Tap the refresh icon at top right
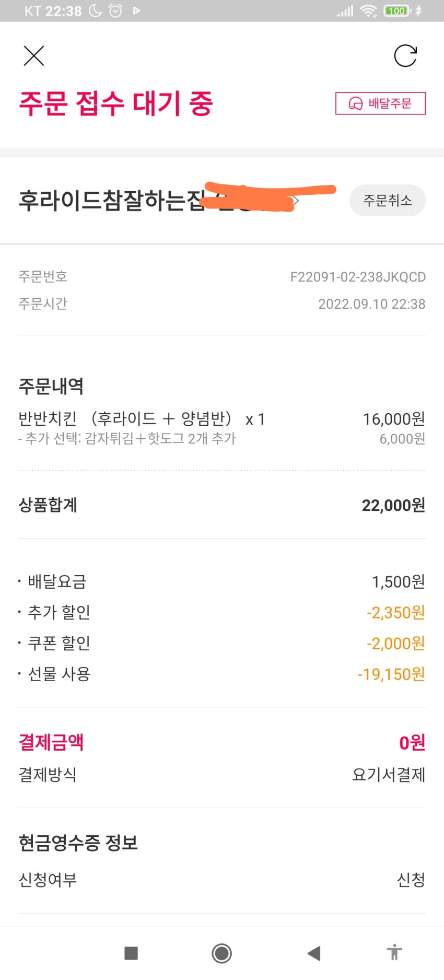The height and width of the screenshot is (980, 444). (x=405, y=56)
